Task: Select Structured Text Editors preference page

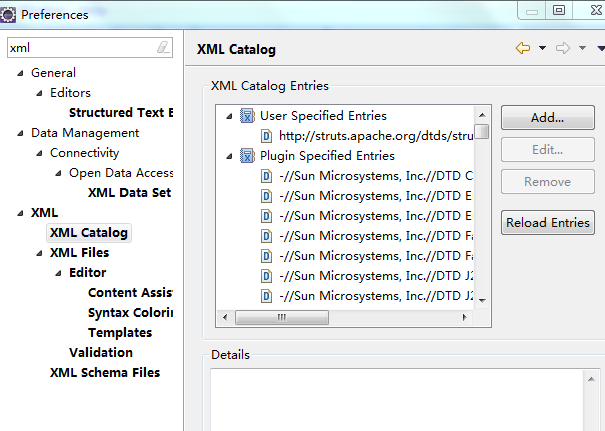Action: pos(121,112)
